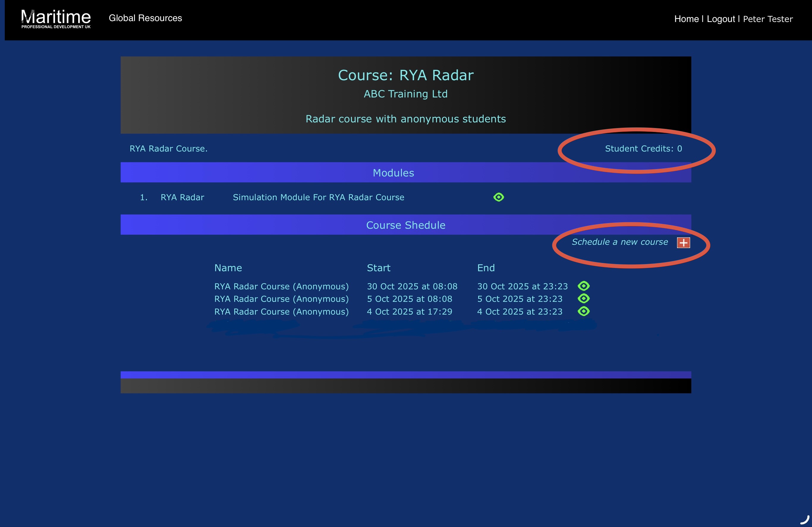Open the 30 Oct 2025 course via the eye icon
This screenshot has width=812, height=527.
[583, 286]
